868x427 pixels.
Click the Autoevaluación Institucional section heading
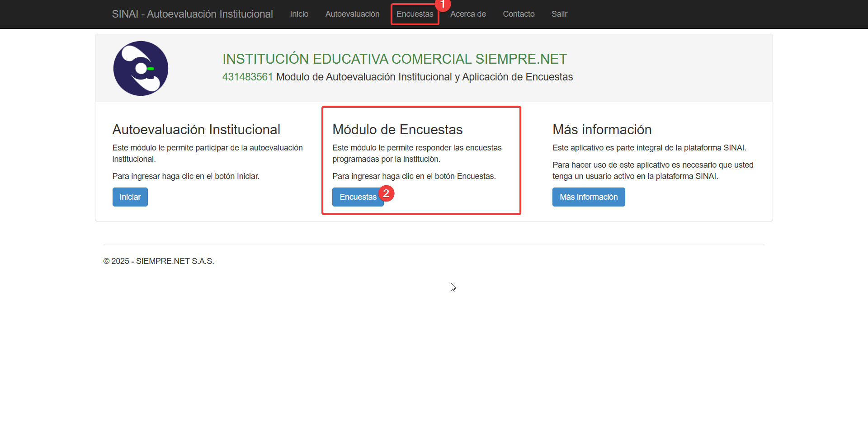pos(196,130)
